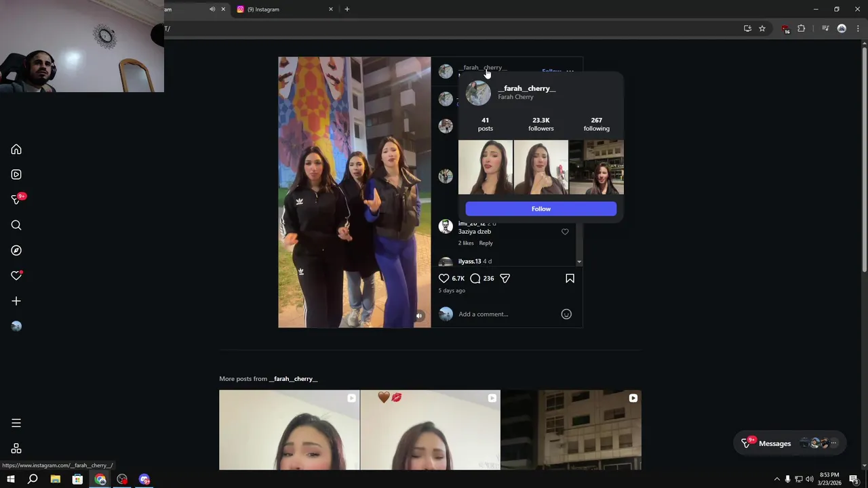Open Discord from the taskbar
868x488 pixels.
point(144,479)
